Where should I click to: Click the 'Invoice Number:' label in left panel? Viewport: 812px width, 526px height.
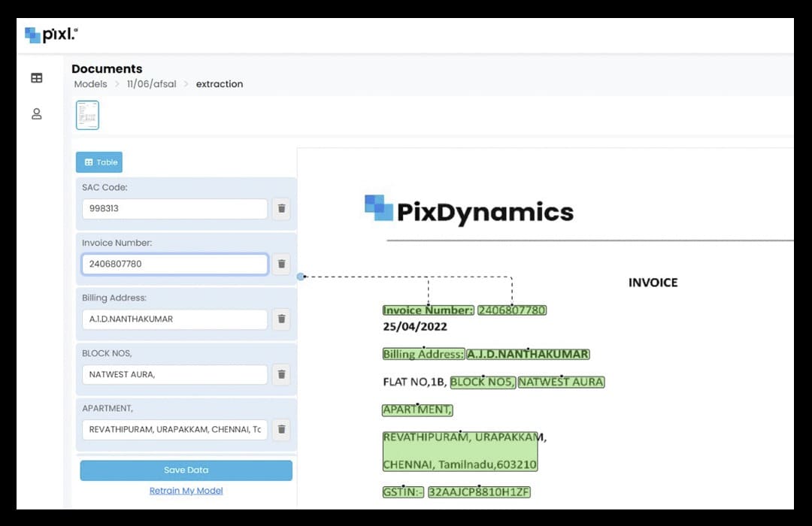pyautogui.click(x=117, y=243)
